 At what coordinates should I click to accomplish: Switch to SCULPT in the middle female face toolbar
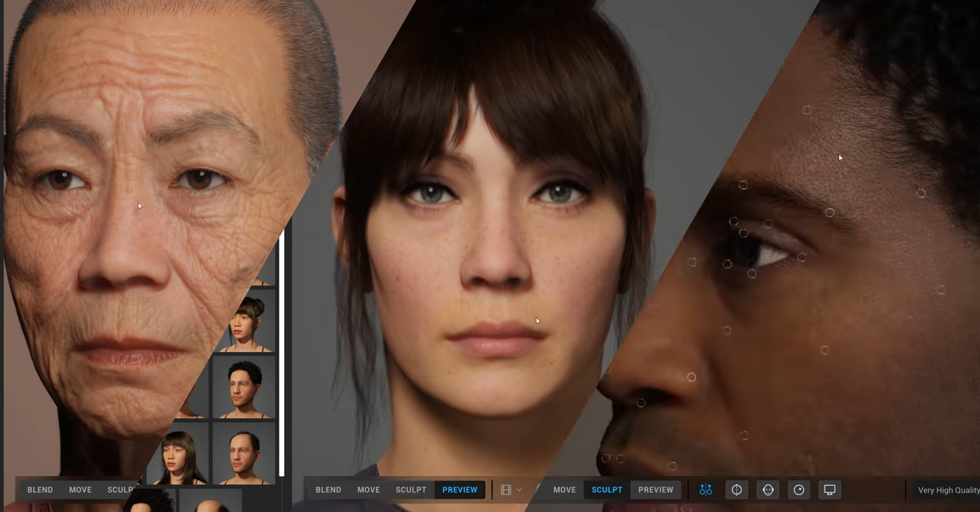pyautogui.click(x=411, y=490)
